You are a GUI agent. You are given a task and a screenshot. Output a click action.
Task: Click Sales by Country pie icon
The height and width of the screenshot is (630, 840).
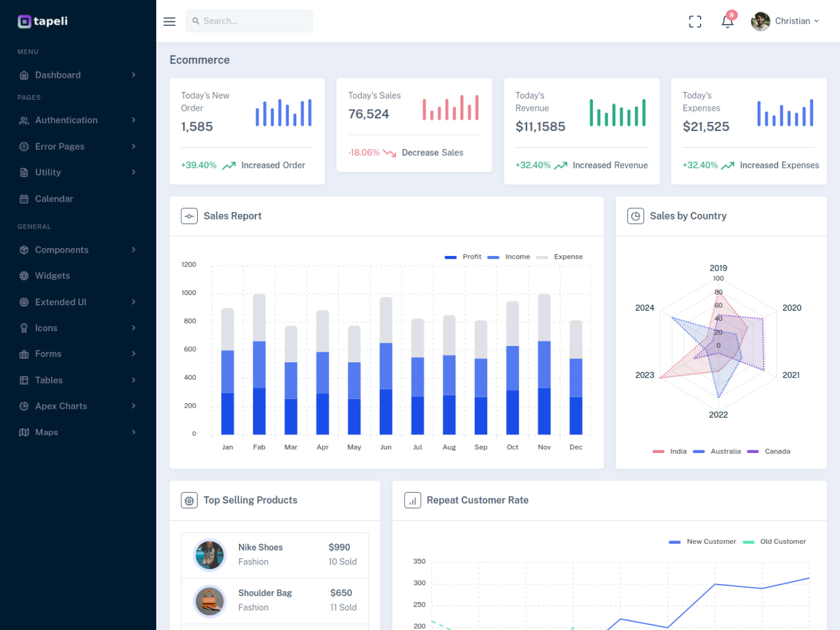[x=636, y=216]
